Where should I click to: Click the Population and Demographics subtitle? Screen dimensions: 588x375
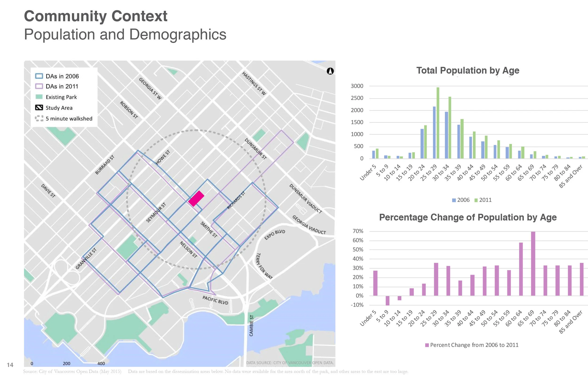[125, 34]
